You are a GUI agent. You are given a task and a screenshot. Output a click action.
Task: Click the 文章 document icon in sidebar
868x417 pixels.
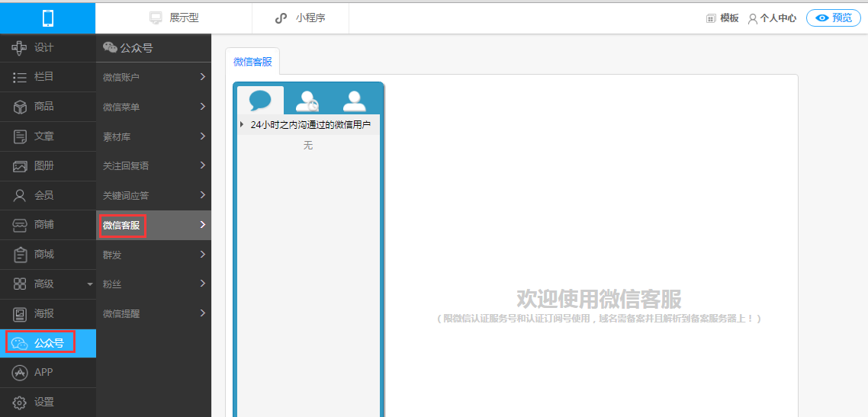point(20,136)
